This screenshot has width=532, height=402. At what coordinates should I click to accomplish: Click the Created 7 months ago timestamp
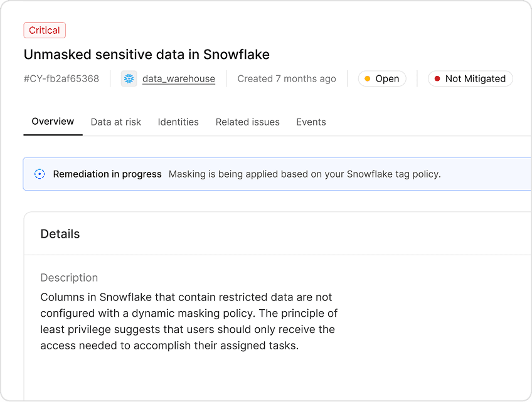click(x=286, y=78)
